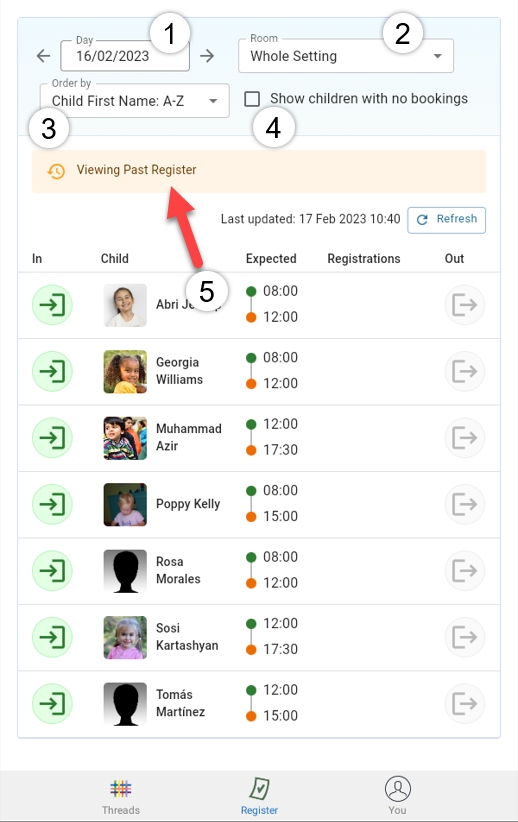Enable Show children with no bookings
This screenshot has width=518, height=822.
[252, 99]
